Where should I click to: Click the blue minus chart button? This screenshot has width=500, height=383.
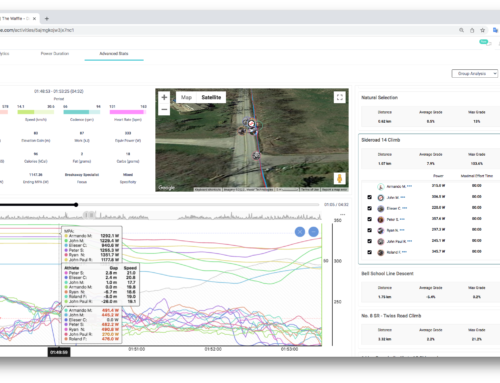click(x=313, y=232)
